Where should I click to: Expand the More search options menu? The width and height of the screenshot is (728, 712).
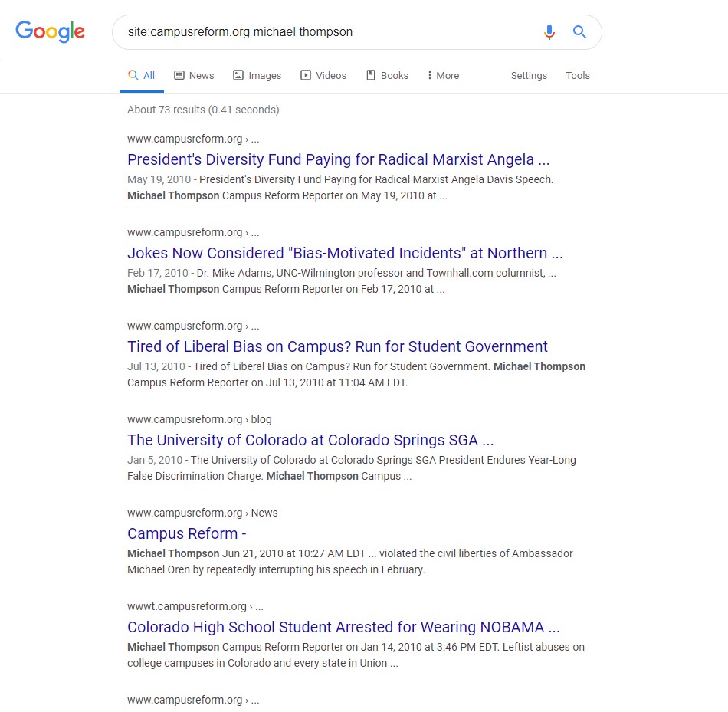pos(443,75)
